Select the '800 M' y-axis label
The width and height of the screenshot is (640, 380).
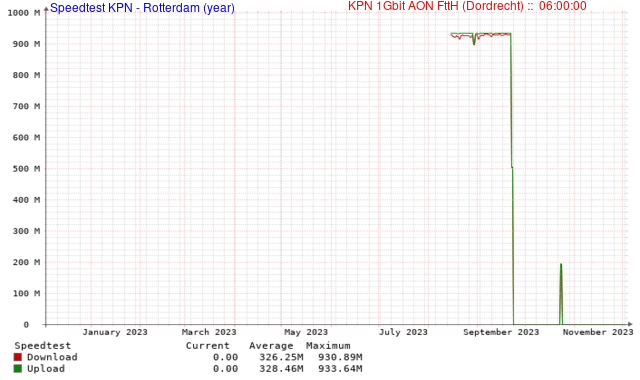(26, 75)
